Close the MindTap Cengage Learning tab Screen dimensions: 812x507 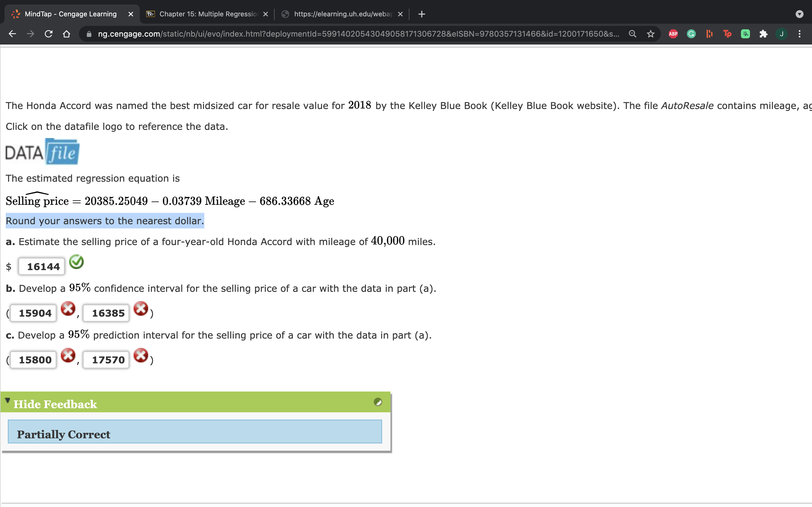(131, 14)
